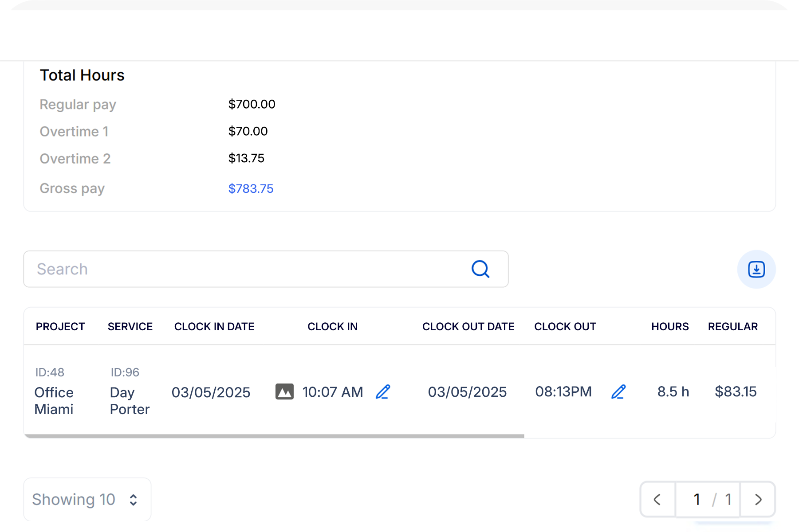Image resolution: width=799 pixels, height=532 pixels.
Task: Click the CLOCK IN column header
Action: coord(333,327)
